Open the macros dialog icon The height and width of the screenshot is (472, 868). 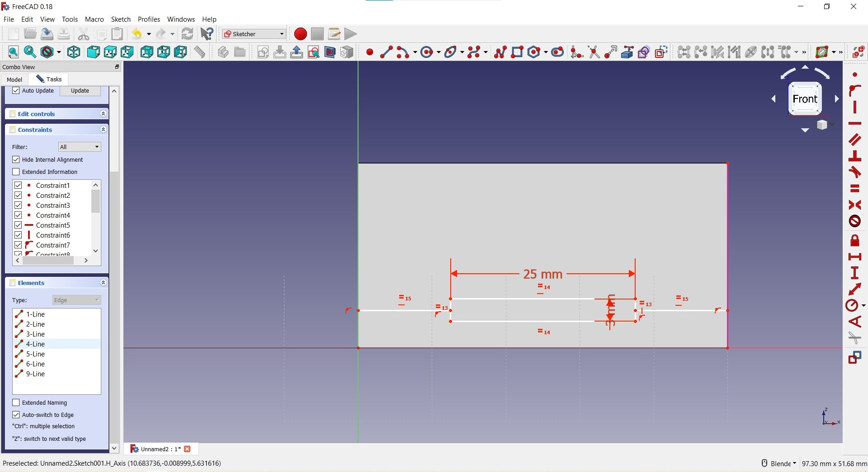pos(334,34)
